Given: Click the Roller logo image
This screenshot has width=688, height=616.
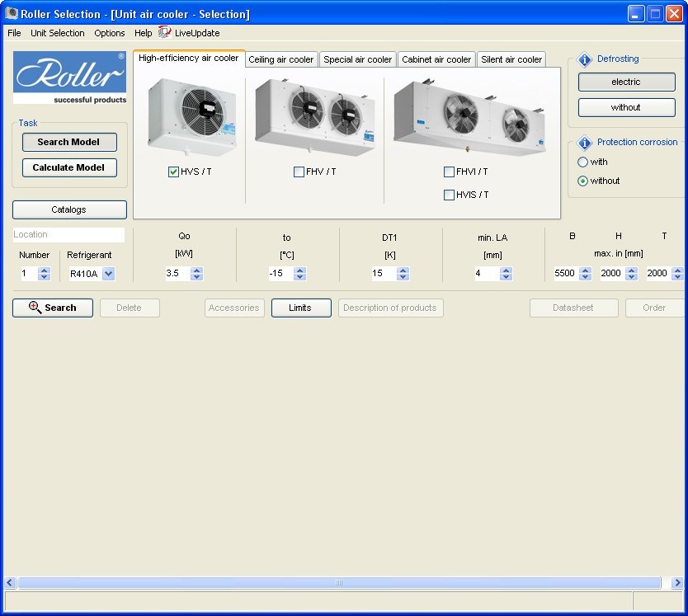Looking at the screenshot, I should tap(70, 77).
